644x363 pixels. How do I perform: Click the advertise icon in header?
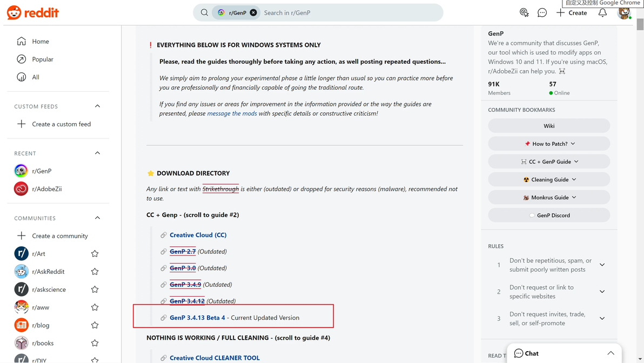(x=524, y=12)
